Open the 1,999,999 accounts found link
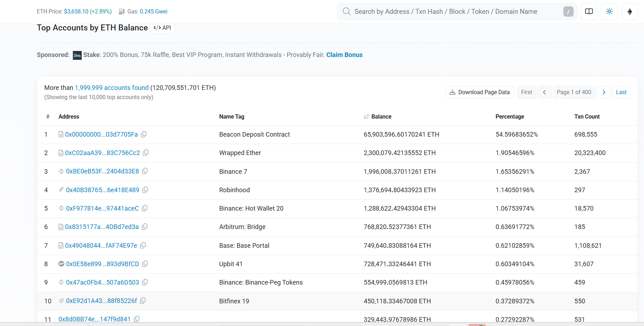The width and height of the screenshot is (644, 326). (x=111, y=87)
